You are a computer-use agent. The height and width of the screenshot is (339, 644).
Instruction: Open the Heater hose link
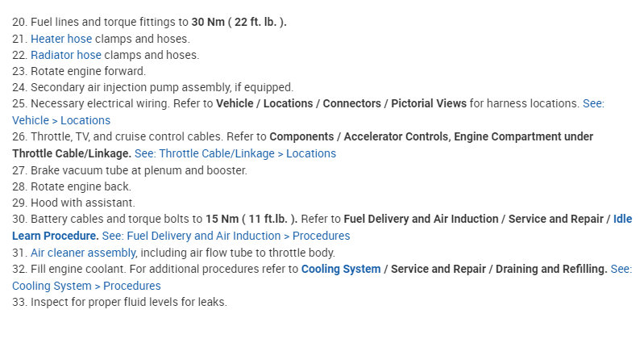[61, 39]
